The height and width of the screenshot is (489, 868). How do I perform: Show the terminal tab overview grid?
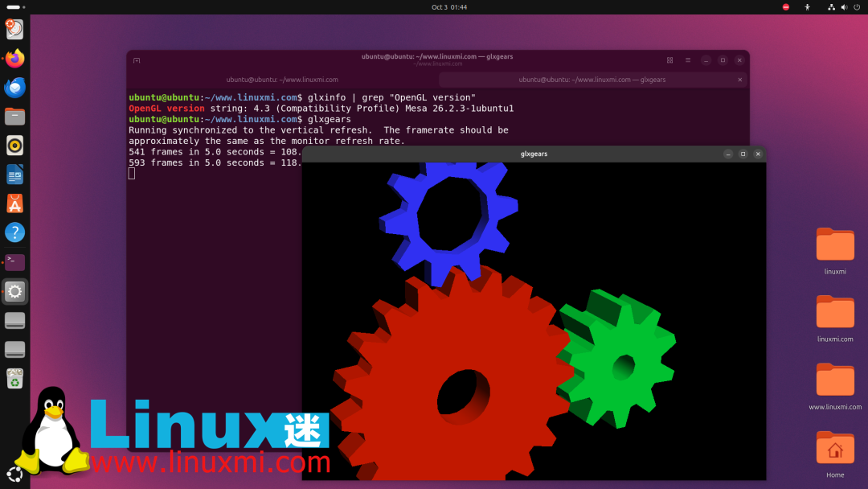pos(669,60)
